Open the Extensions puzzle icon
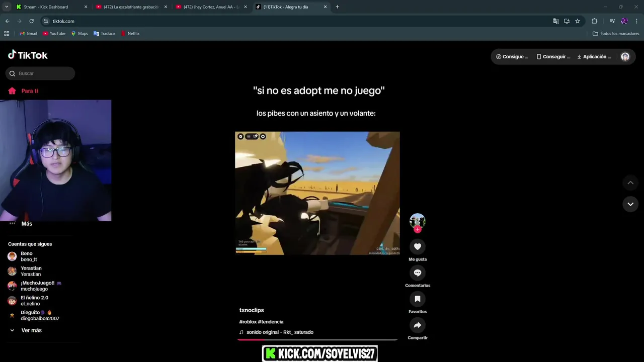 click(594, 21)
